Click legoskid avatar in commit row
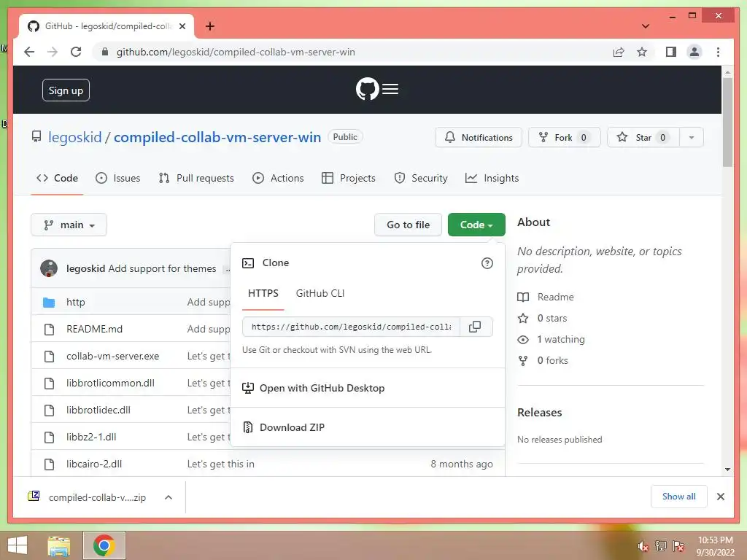 49,268
